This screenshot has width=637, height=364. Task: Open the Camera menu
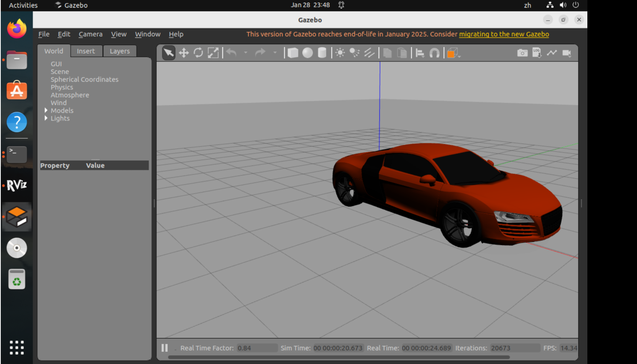[91, 34]
